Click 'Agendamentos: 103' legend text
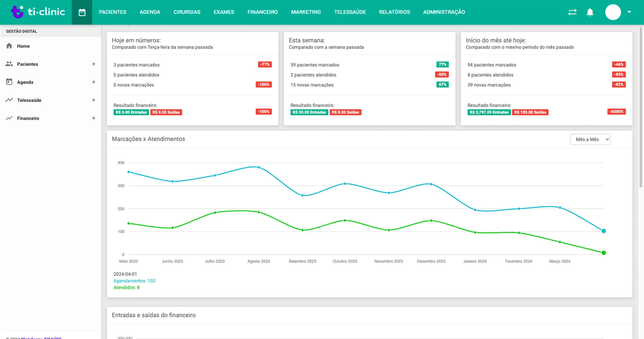Image resolution: width=644 pixels, height=339 pixels. 134,281
